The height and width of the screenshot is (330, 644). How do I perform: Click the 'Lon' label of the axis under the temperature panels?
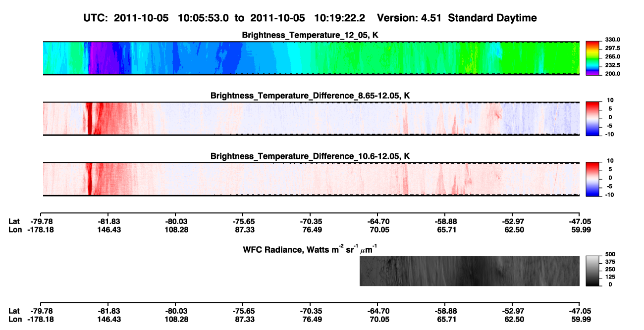tap(15, 230)
